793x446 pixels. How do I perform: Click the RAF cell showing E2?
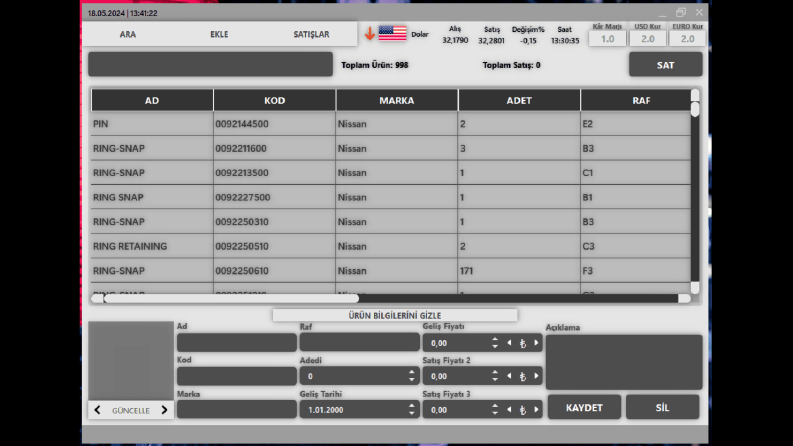(636, 124)
